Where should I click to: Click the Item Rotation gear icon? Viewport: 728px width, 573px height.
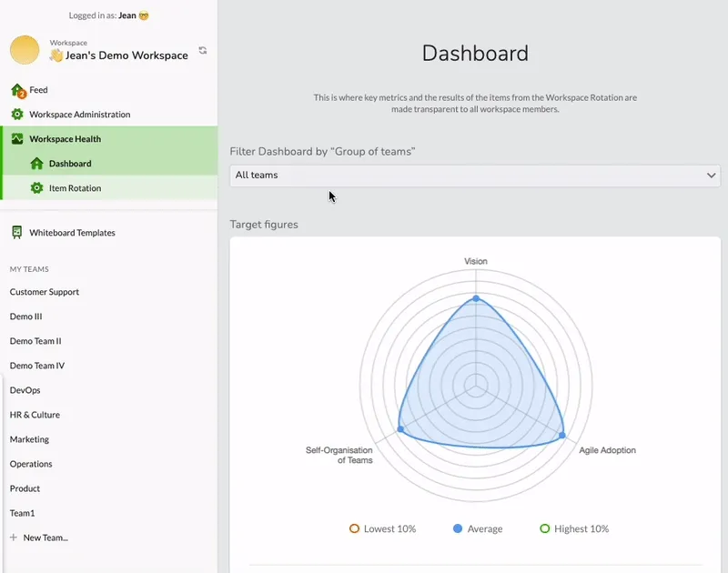36,188
